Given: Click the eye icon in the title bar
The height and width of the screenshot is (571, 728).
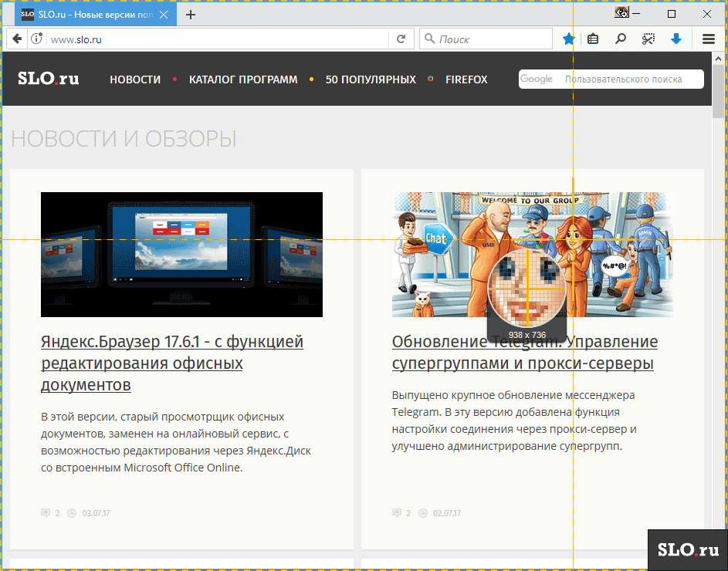Looking at the screenshot, I should coord(621,12).
